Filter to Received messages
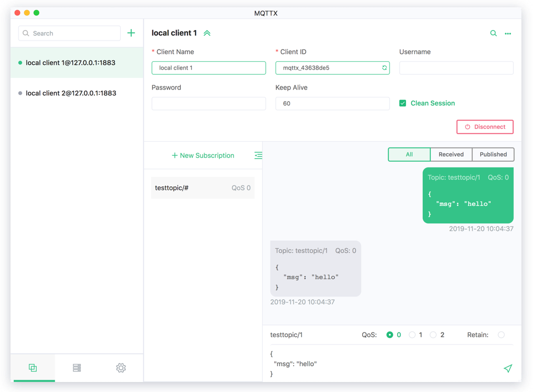 tap(451, 154)
